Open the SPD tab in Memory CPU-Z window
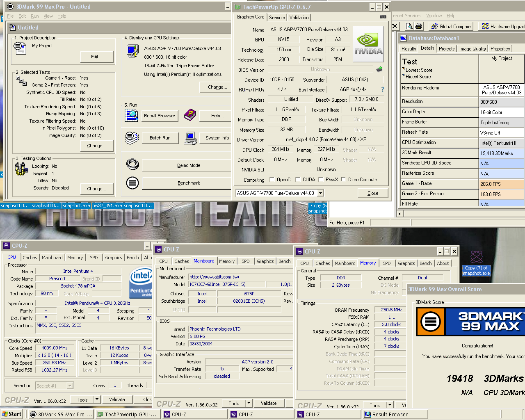 coord(387,263)
